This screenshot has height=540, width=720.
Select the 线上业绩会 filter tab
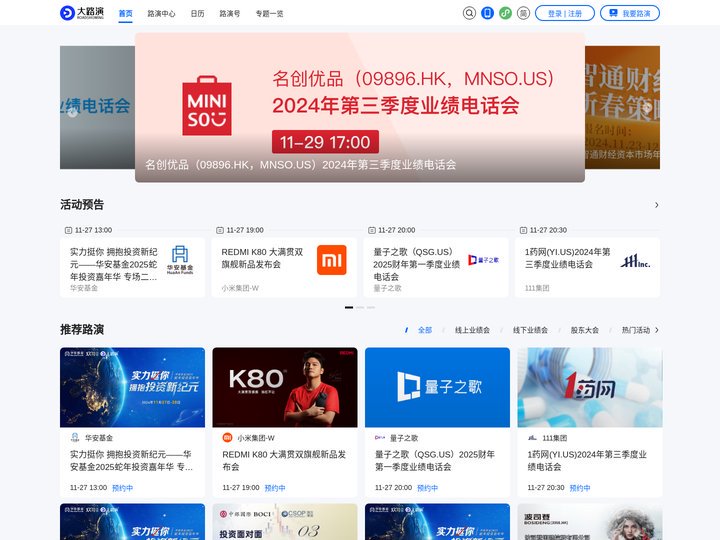472,330
